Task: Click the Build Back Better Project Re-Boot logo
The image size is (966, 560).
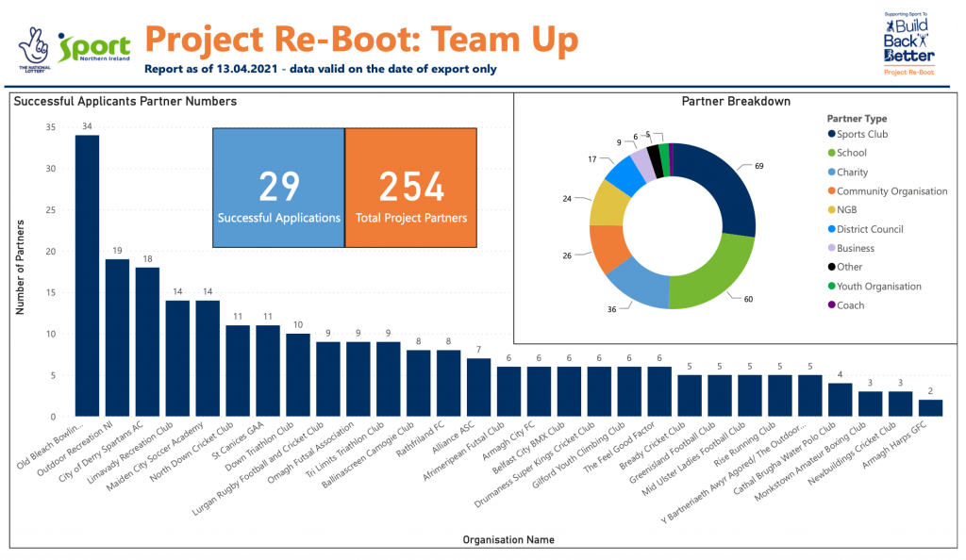Action: (x=908, y=43)
